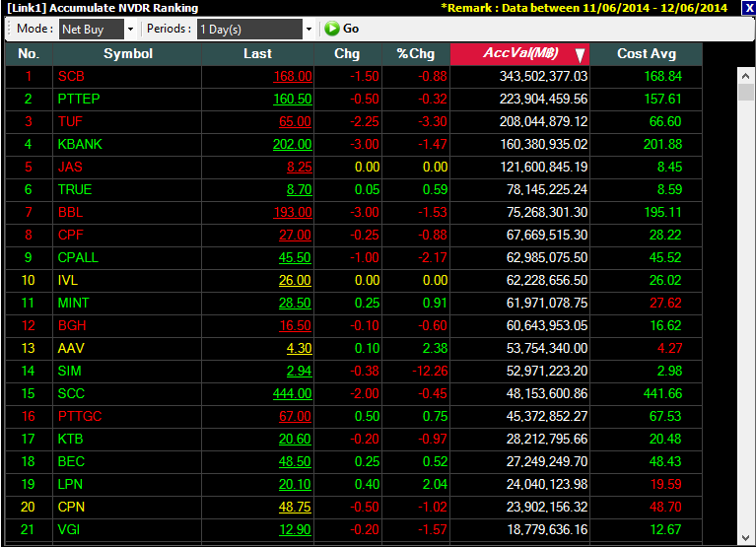Click AAV last price 4.30
The image size is (756, 547).
tap(300, 348)
